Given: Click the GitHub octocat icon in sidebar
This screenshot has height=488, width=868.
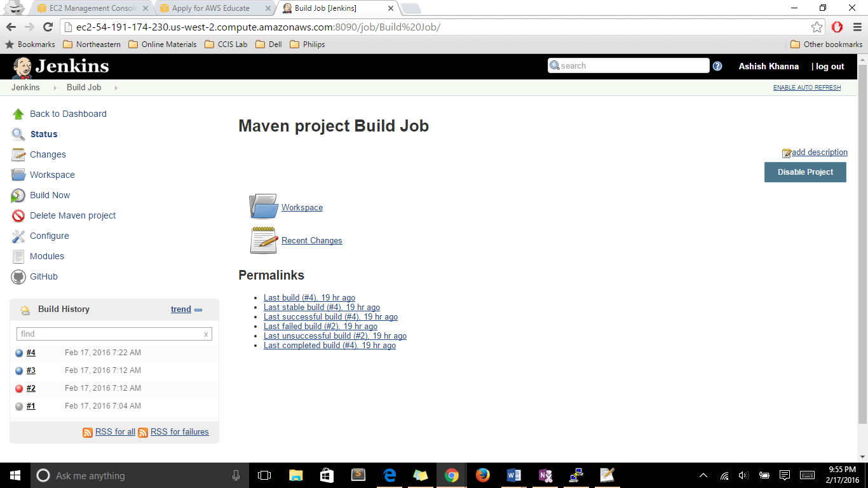Looking at the screenshot, I should coord(18,277).
